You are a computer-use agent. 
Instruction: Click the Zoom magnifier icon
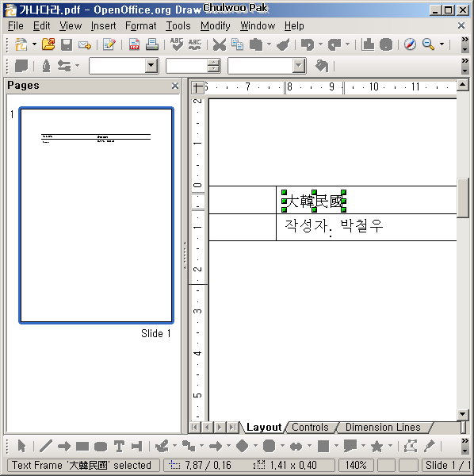[x=428, y=44]
